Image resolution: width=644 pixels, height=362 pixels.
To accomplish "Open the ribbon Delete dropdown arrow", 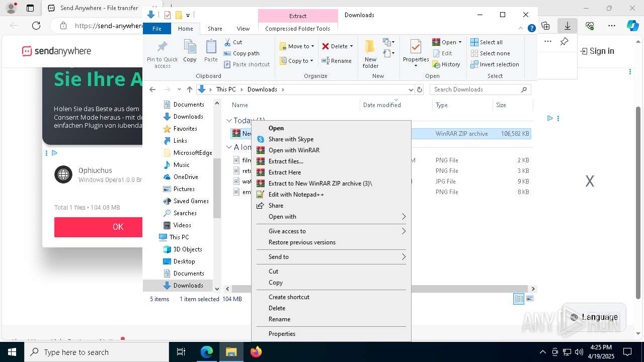I will point(351,46).
